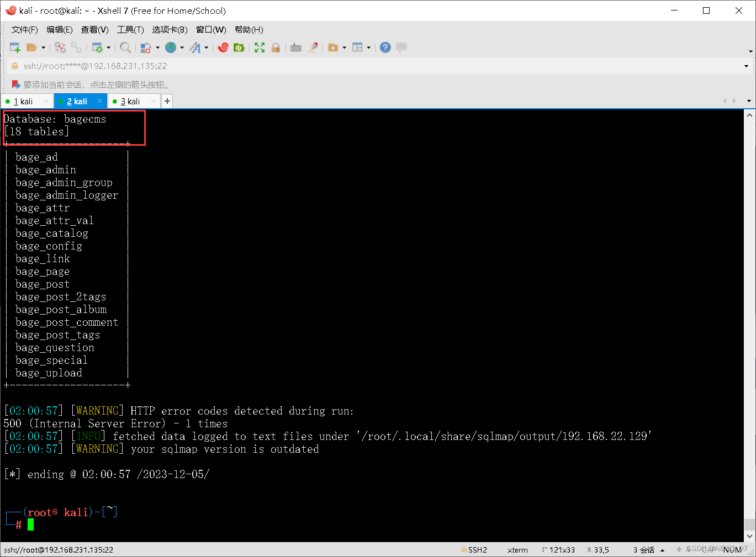
Task: Click the SSH2 status bar entry
Action: [x=474, y=550]
